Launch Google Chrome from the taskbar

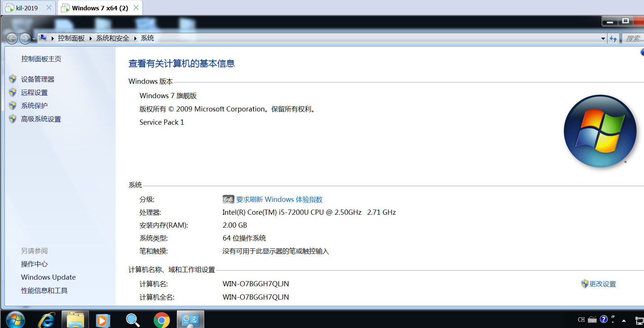point(161,320)
